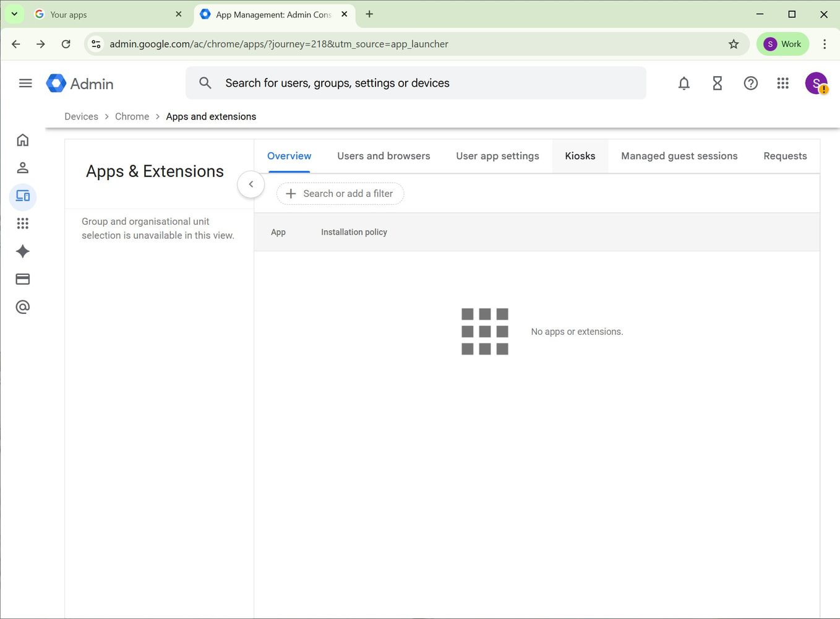Collapse the Apps & Extensions side panel
The width and height of the screenshot is (840, 619).
point(251,184)
